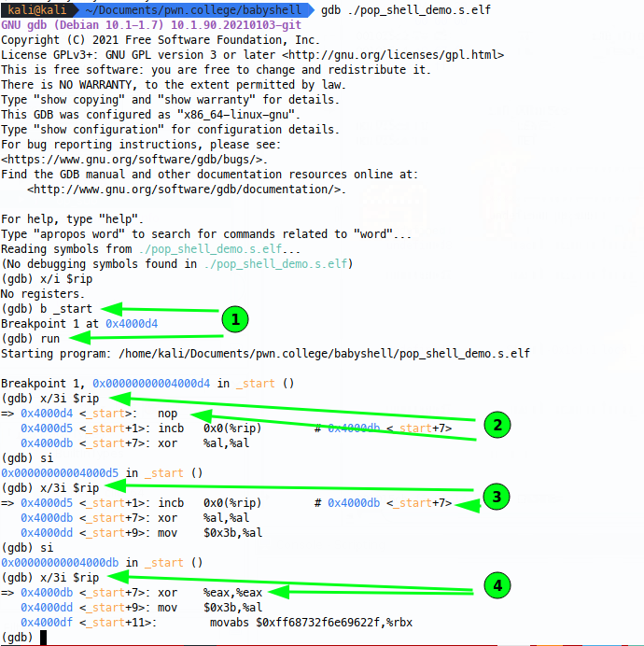The image size is (644, 646).
Task: Click the 'No debugging symbols found' line
Action: (x=176, y=263)
